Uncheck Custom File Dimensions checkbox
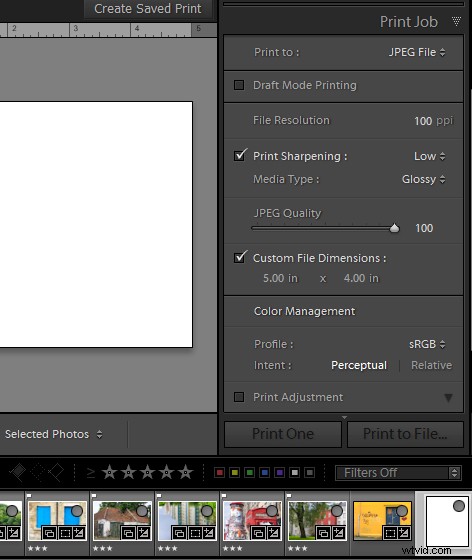472x560 pixels. (x=240, y=258)
